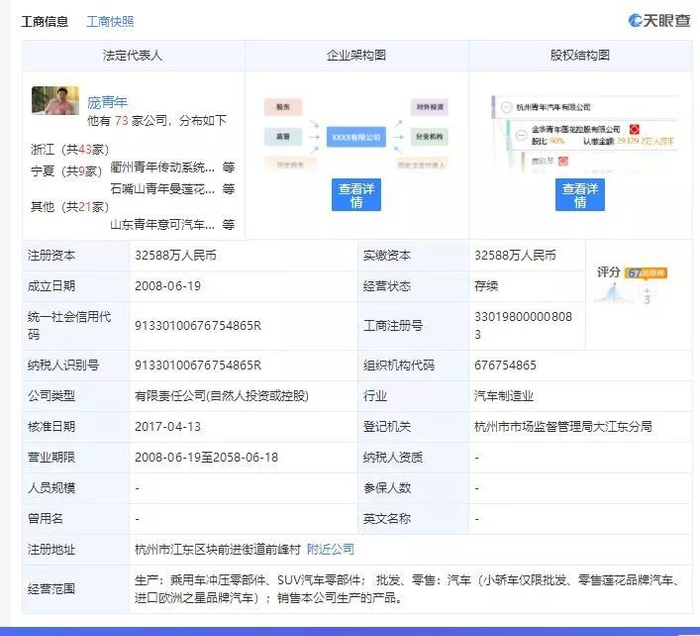The width and height of the screenshot is (700, 636).
Task: Click the 公司类型 value 有限责任公司(自然人投资或控股)
Action: [x=221, y=395]
